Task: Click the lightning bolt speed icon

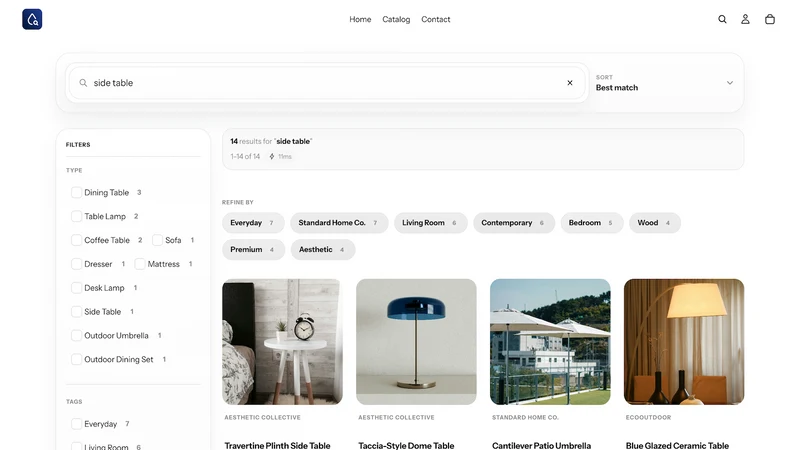Action: tap(272, 157)
